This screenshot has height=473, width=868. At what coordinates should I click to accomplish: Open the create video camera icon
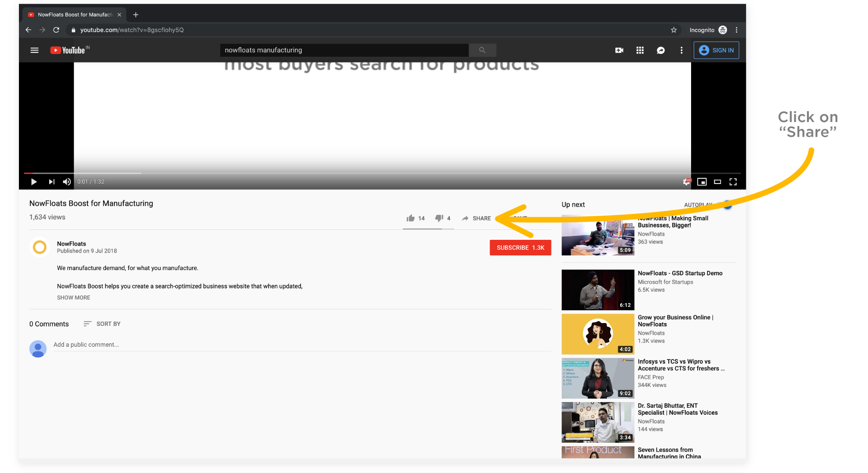pyautogui.click(x=619, y=50)
